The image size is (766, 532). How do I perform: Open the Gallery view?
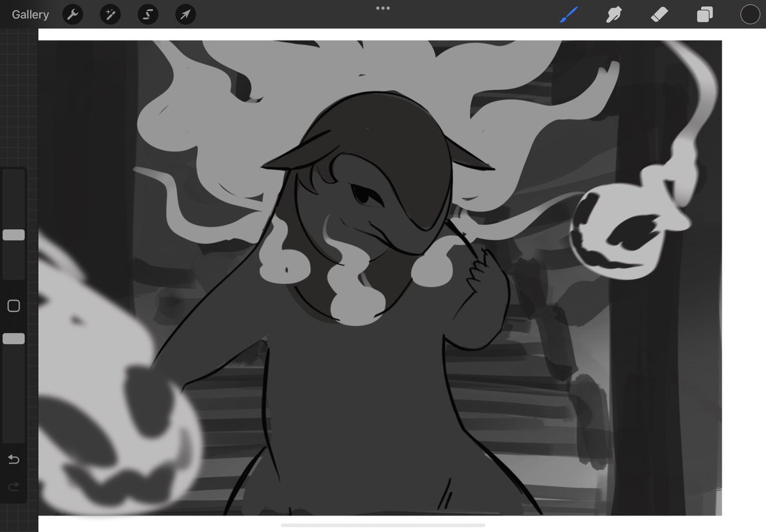coord(30,15)
